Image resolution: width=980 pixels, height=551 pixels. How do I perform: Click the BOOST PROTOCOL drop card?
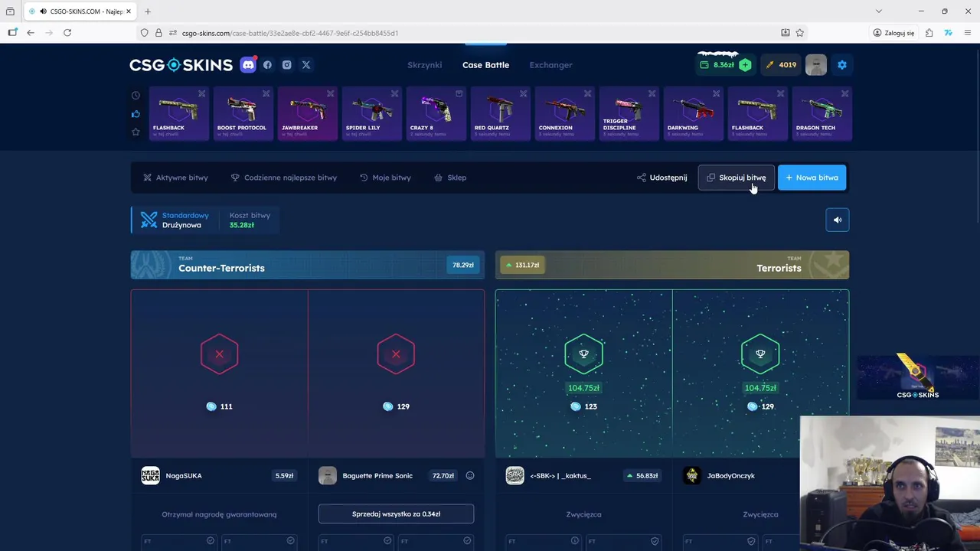pos(243,114)
